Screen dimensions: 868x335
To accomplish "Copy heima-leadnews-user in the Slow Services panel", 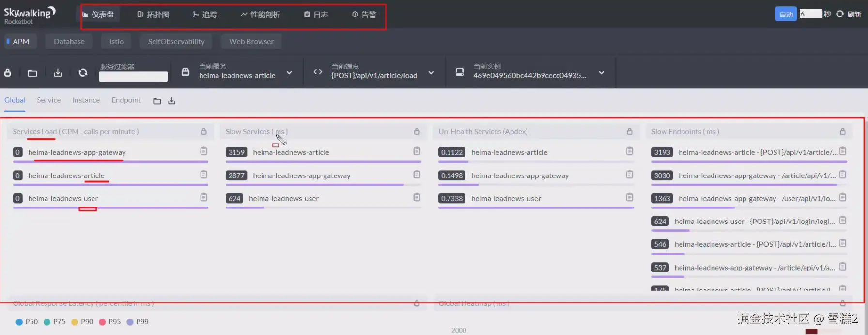I will (x=417, y=197).
